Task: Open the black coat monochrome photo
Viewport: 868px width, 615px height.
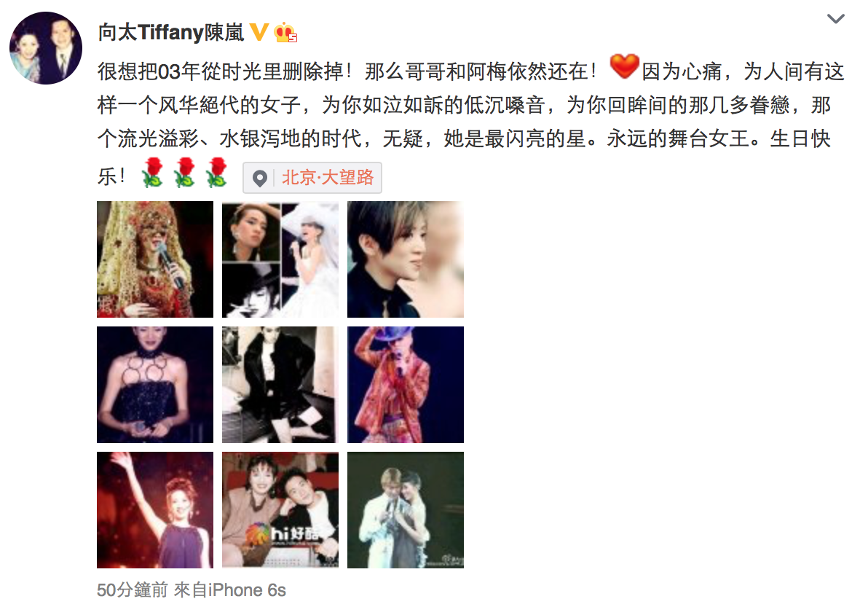Action: tap(280, 385)
